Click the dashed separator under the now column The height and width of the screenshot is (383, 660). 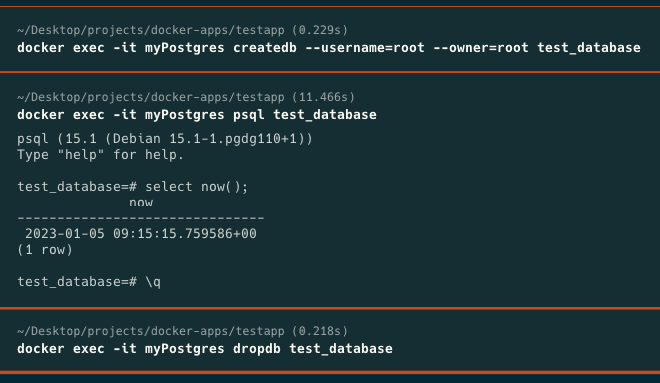click(141, 218)
